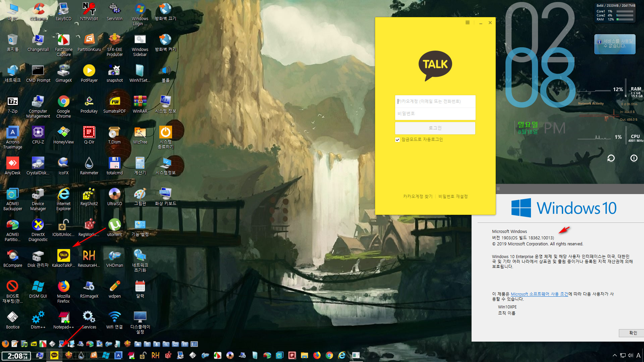Open the reset password link
This screenshot has width=644, height=362.
453,196
